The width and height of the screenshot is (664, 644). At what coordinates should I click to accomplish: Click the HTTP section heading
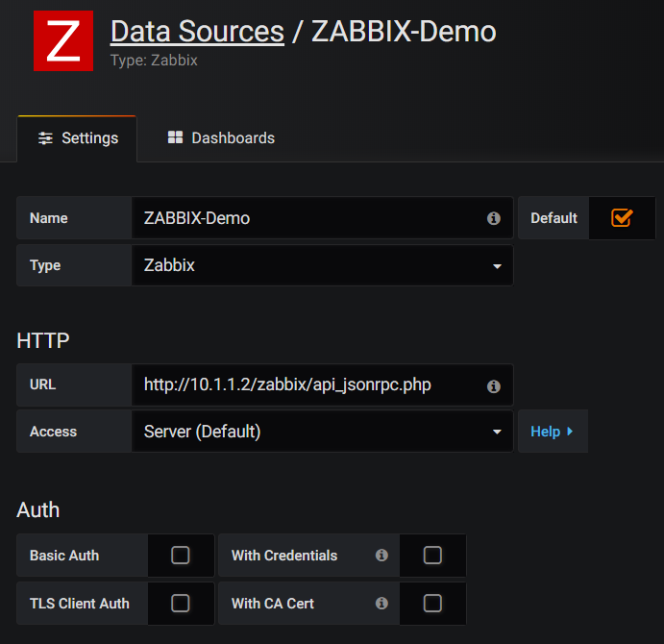pyautogui.click(x=43, y=340)
